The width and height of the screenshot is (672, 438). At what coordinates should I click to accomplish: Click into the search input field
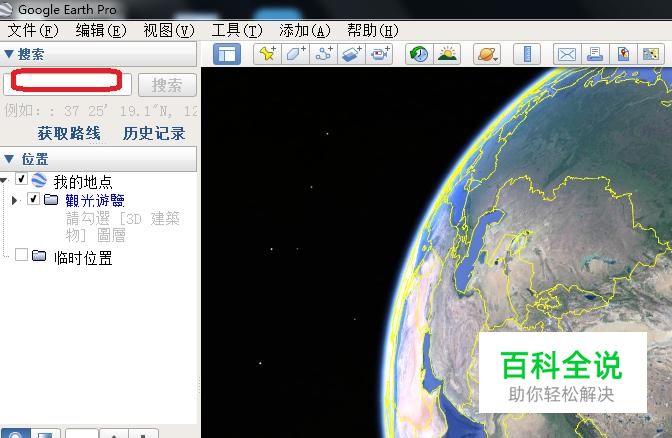[x=67, y=84]
